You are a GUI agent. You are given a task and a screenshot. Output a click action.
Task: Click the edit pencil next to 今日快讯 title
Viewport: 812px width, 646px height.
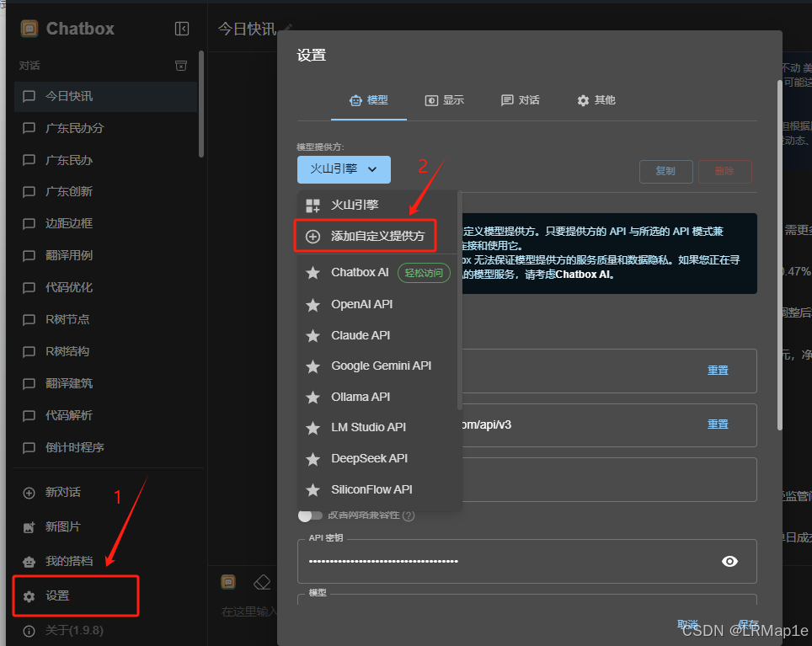[x=288, y=28]
